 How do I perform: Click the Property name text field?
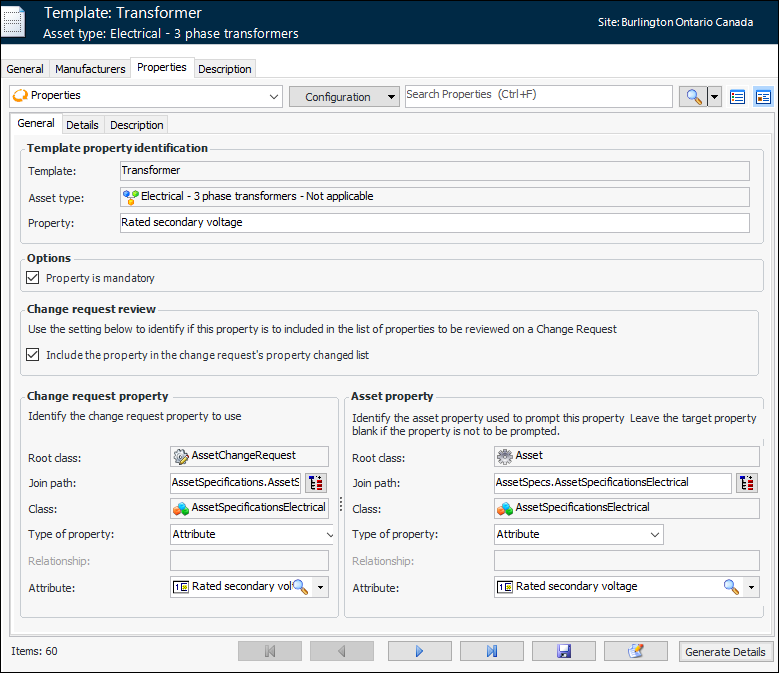(x=433, y=223)
